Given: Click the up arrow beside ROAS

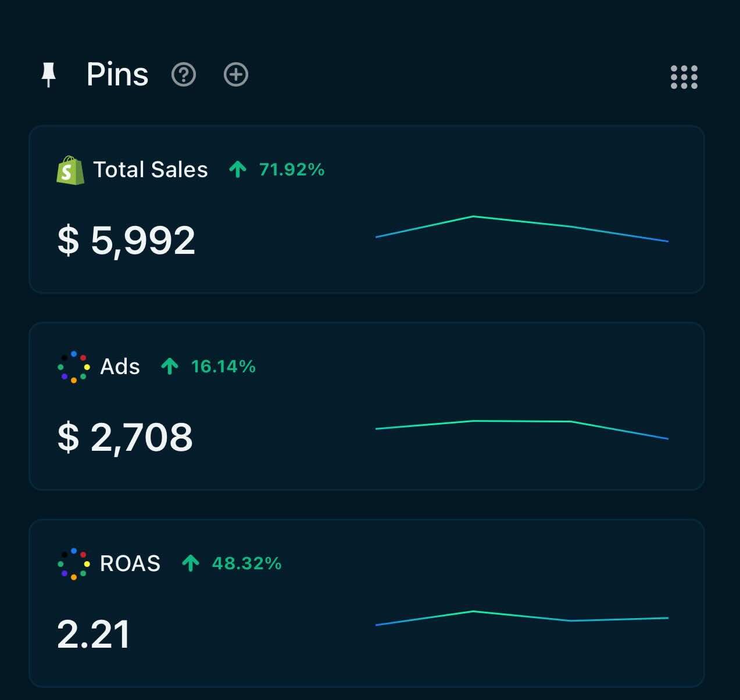Looking at the screenshot, I should [x=191, y=563].
